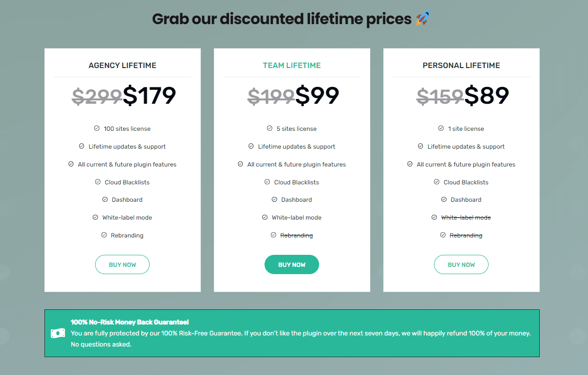The width and height of the screenshot is (588, 375).
Task: Click the money bill icon in the guarantee banner
Action: 58,333
